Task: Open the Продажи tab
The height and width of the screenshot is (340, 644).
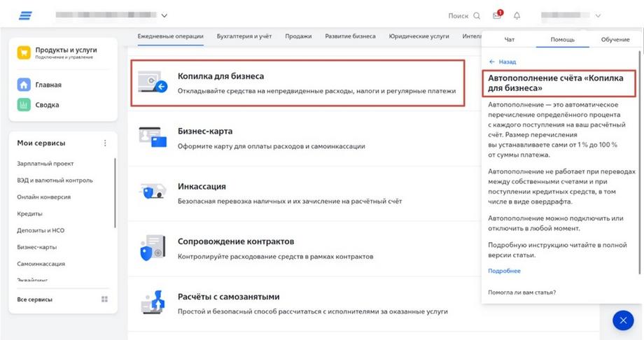Action: click(298, 36)
